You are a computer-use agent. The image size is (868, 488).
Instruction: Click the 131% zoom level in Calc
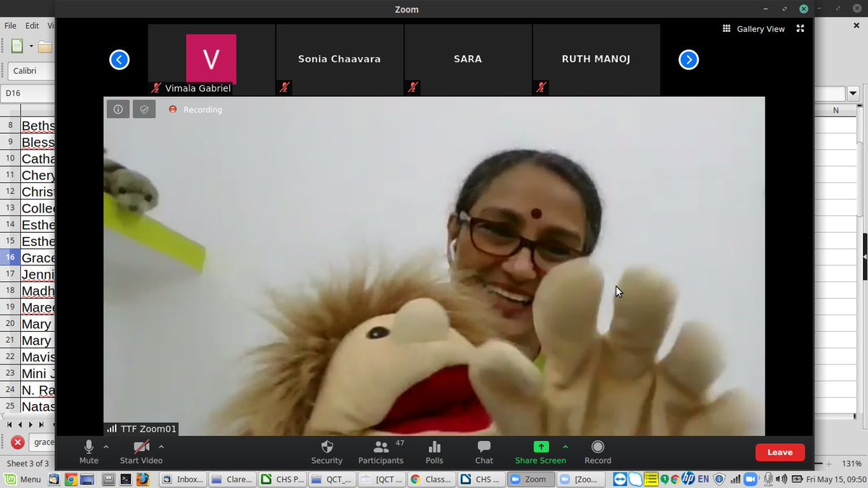(852, 463)
